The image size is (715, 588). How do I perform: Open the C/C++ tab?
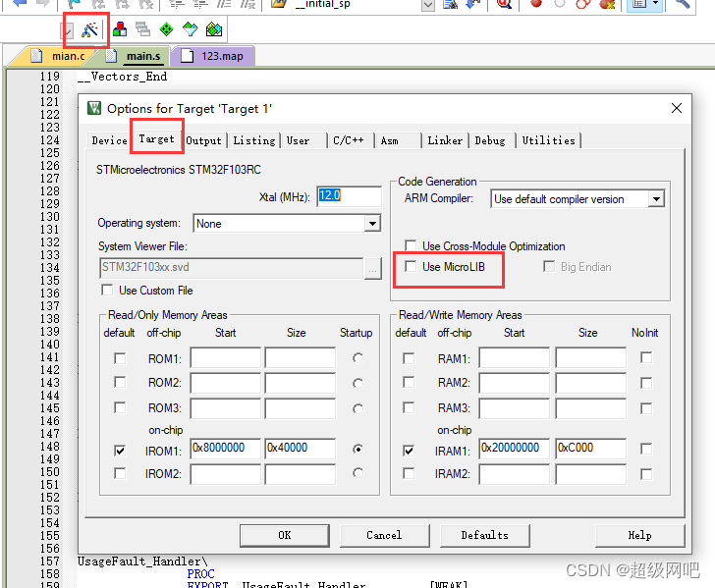[348, 140]
